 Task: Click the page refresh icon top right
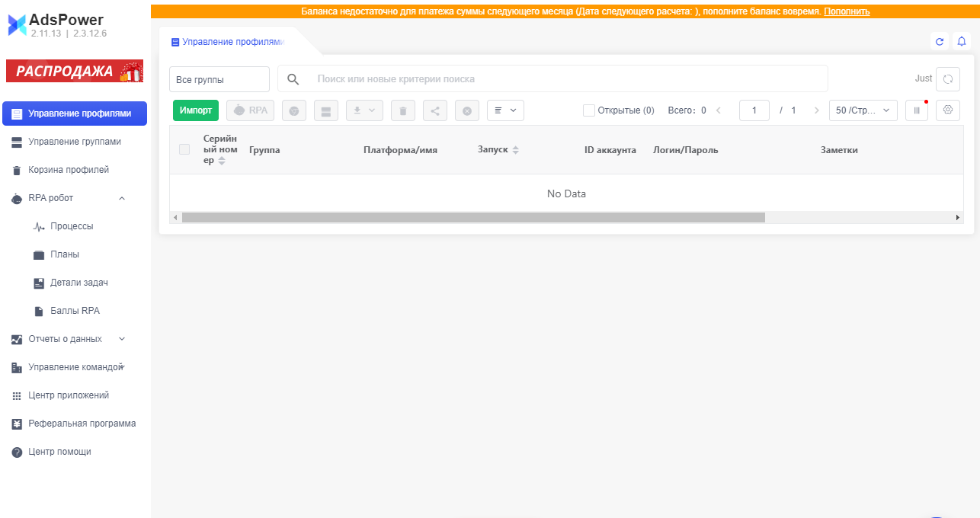pos(940,42)
